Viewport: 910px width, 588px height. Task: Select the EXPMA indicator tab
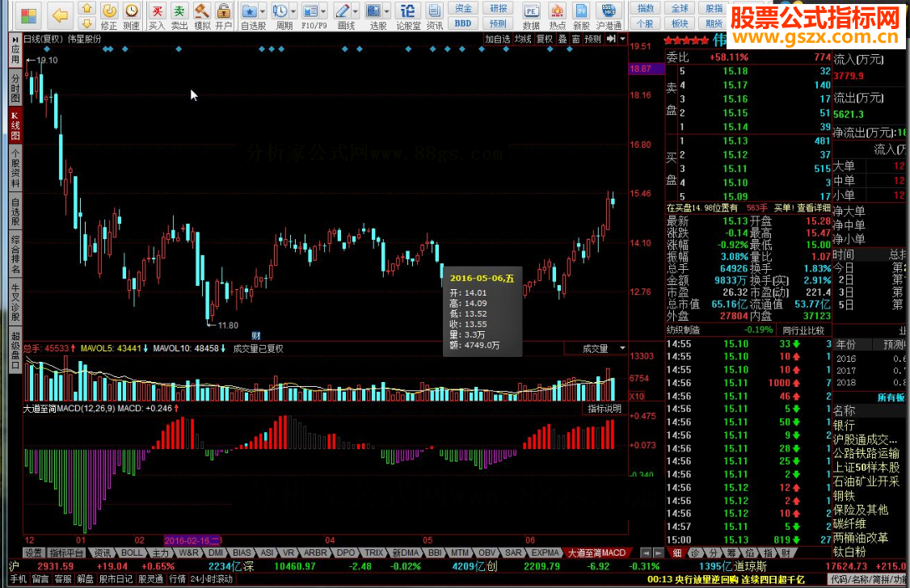546,552
